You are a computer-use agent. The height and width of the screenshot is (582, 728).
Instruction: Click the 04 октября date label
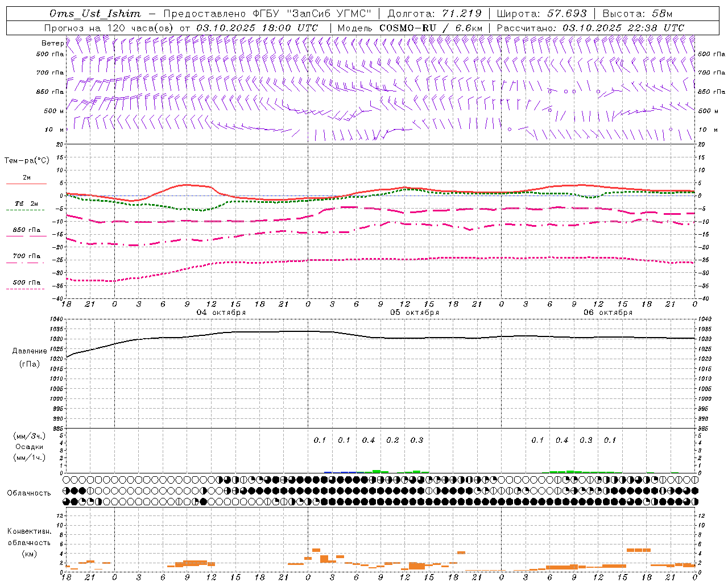pyautogui.click(x=221, y=313)
